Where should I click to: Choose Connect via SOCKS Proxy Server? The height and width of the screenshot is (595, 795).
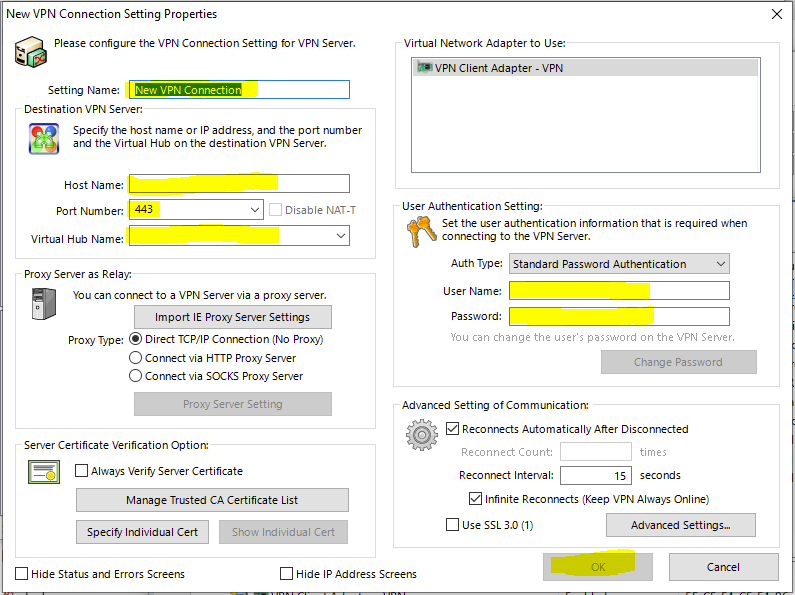click(136, 376)
